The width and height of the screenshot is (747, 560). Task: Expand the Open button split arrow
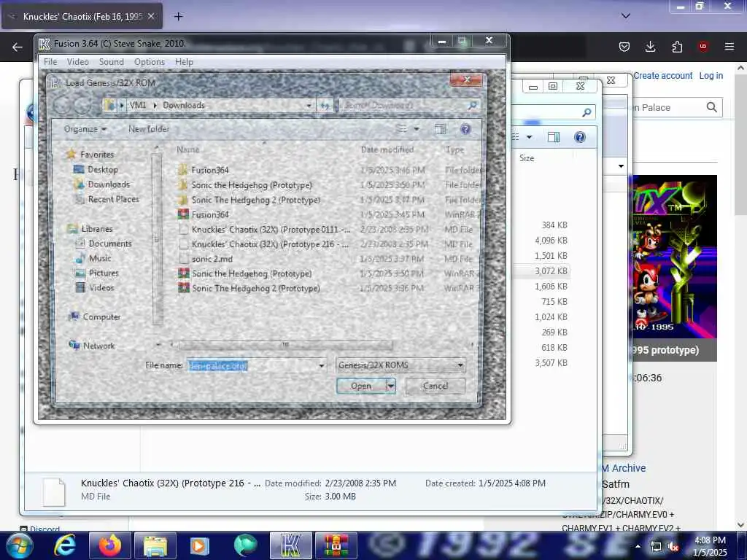(391, 386)
